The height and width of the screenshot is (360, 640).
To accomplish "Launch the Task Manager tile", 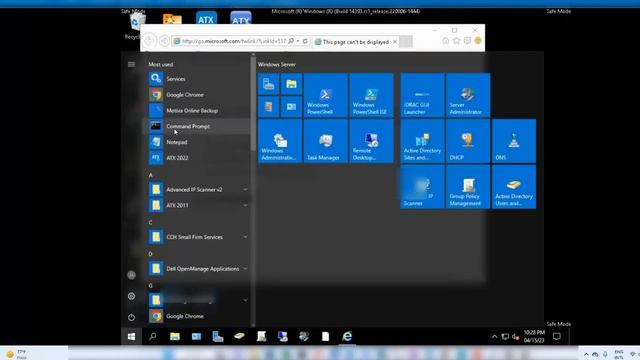I will [x=326, y=141].
